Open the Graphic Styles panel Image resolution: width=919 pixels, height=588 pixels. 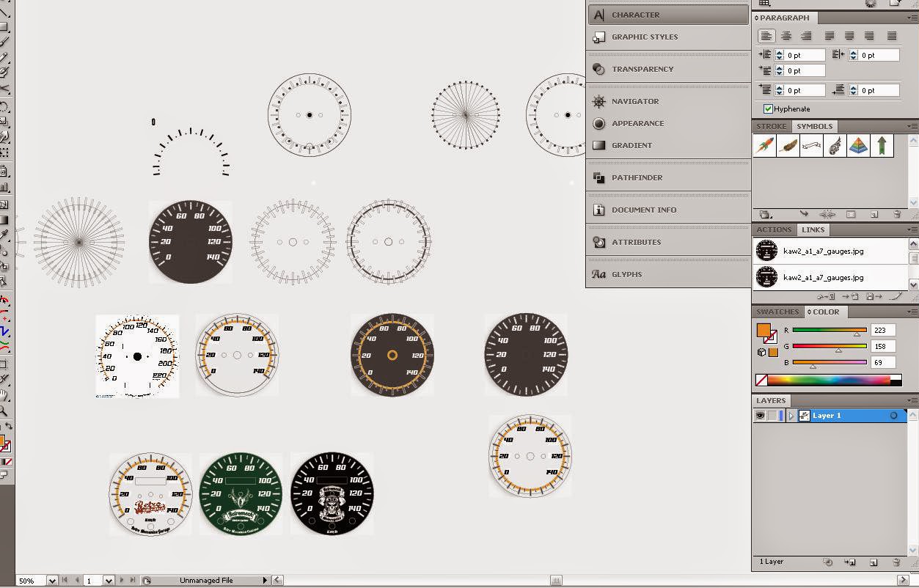pos(668,37)
